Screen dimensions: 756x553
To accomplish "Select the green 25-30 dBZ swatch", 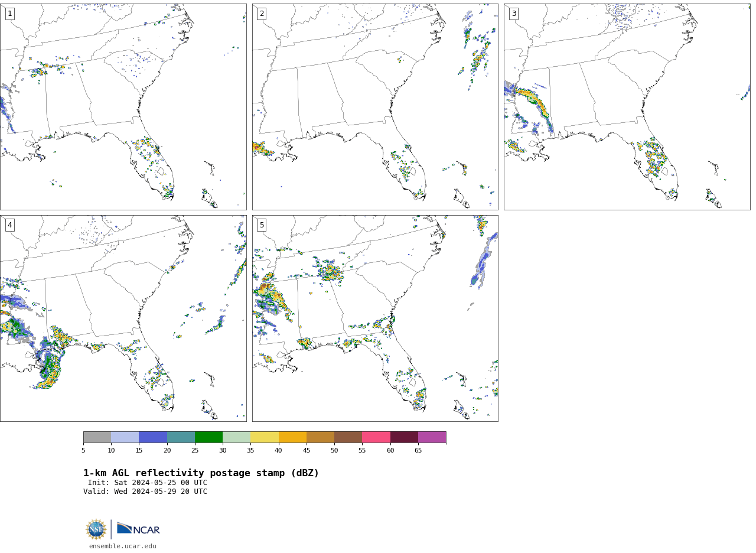I will pyautogui.click(x=208, y=437).
